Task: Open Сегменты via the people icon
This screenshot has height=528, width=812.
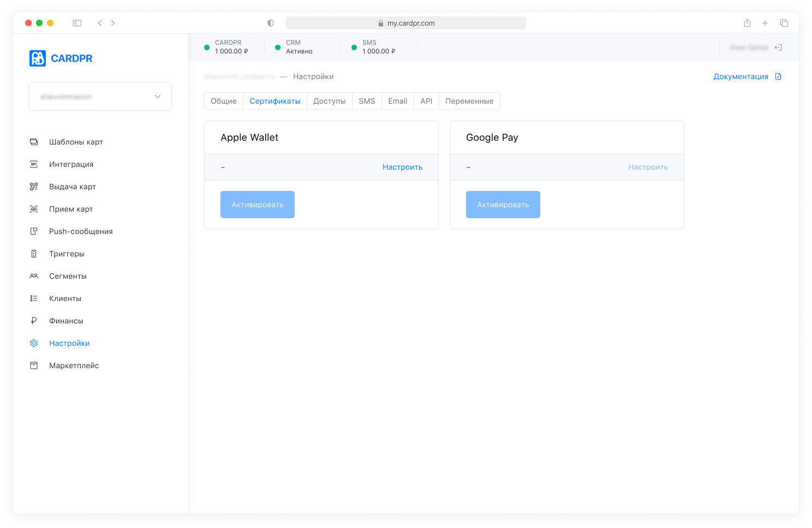Action: (x=34, y=276)
